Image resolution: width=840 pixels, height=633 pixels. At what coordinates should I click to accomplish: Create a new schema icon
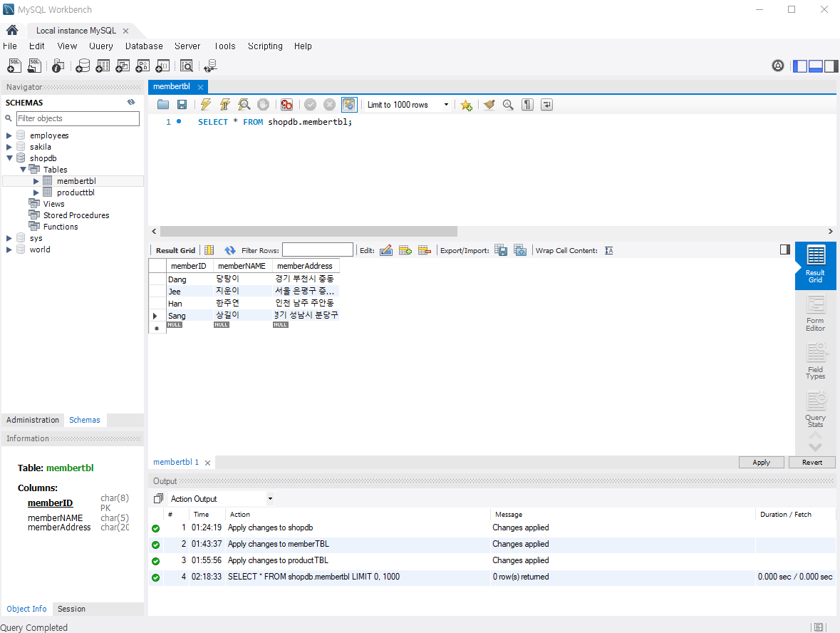click(83, 66)
